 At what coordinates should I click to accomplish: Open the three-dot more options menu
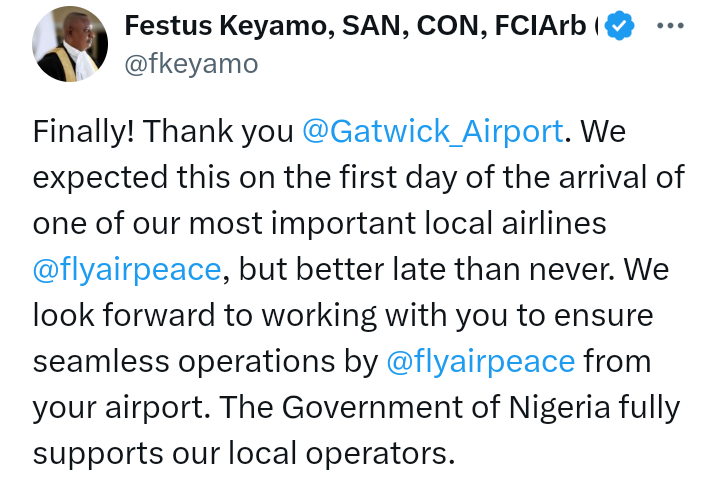670,26
